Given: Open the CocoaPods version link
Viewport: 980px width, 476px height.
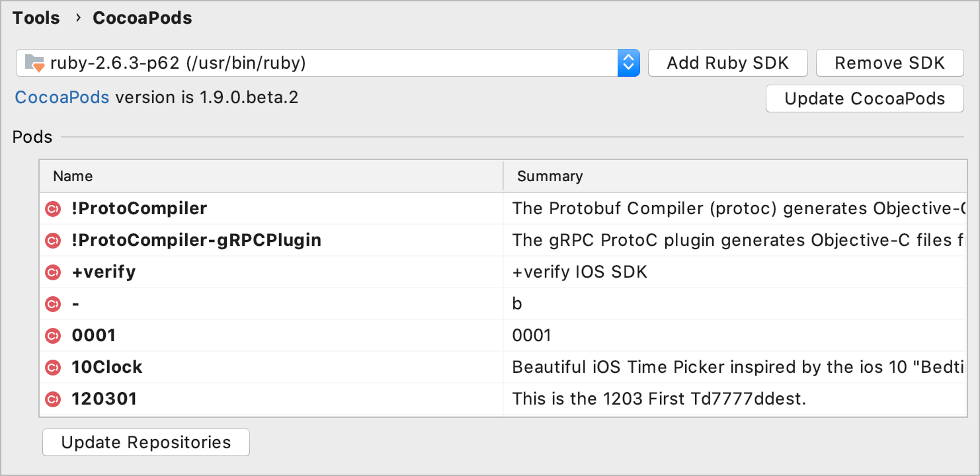Looking at the screenshot, I should pyautogui.click(x=62, y=98).
